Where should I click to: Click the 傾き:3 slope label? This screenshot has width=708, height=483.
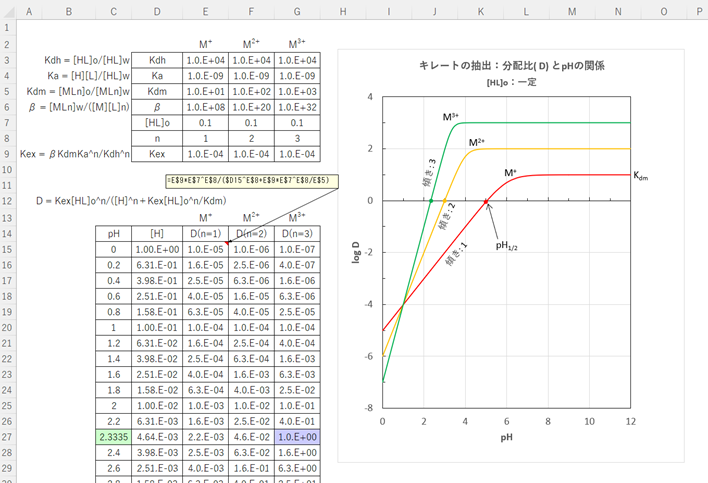(x=429, y=172)
